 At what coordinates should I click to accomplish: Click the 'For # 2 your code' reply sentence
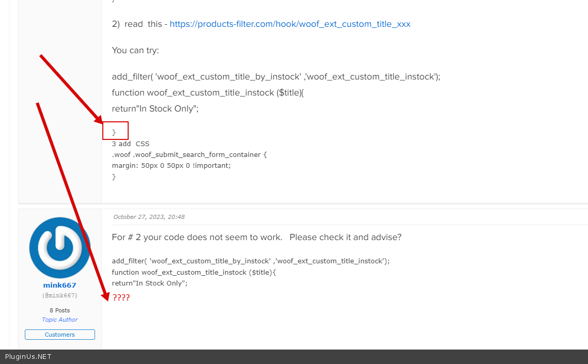pyautogui.click(x=256, y=238)
